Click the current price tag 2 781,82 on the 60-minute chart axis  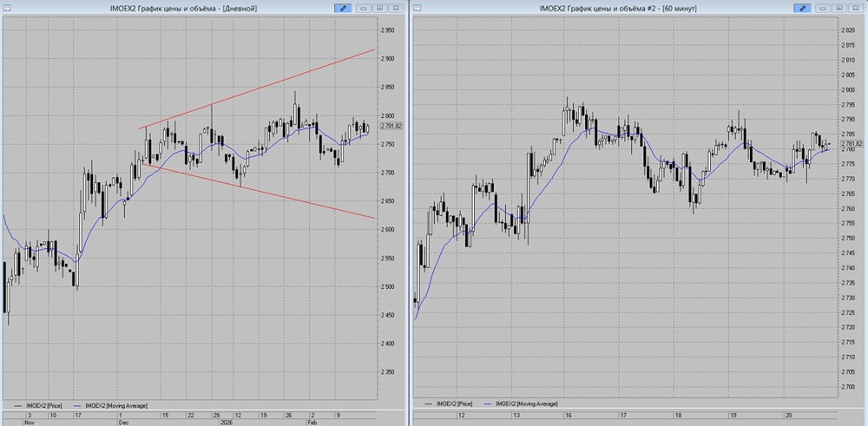852,144
